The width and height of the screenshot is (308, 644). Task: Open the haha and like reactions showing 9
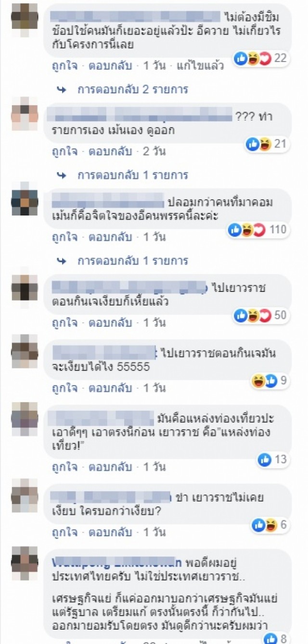click(x=269, y=381)
